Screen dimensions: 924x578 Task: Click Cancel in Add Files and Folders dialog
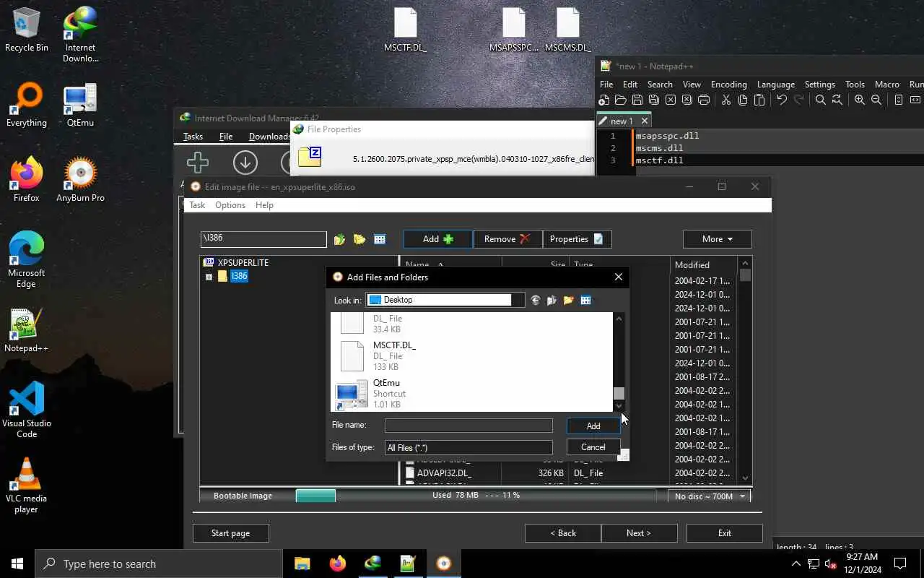pyautogui.click(x=593, y=447)
